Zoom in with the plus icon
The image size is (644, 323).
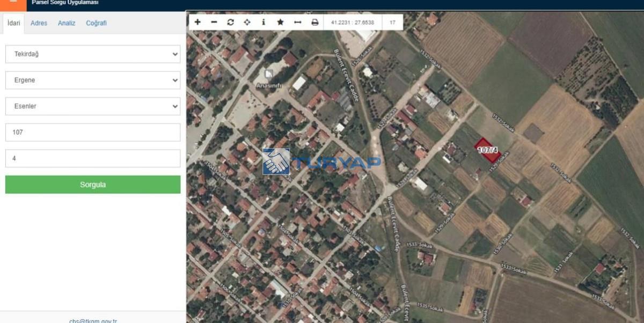coord(197,23)
